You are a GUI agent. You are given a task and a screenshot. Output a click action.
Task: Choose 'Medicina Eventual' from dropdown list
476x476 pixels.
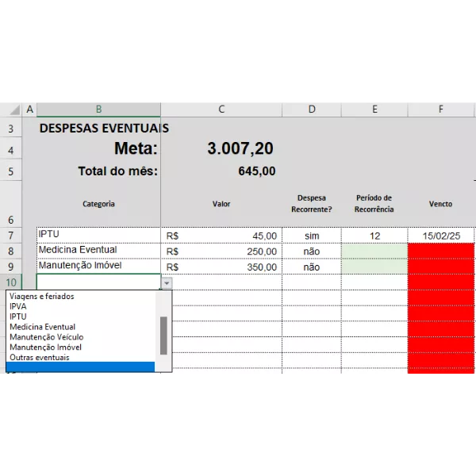[80, 327]
